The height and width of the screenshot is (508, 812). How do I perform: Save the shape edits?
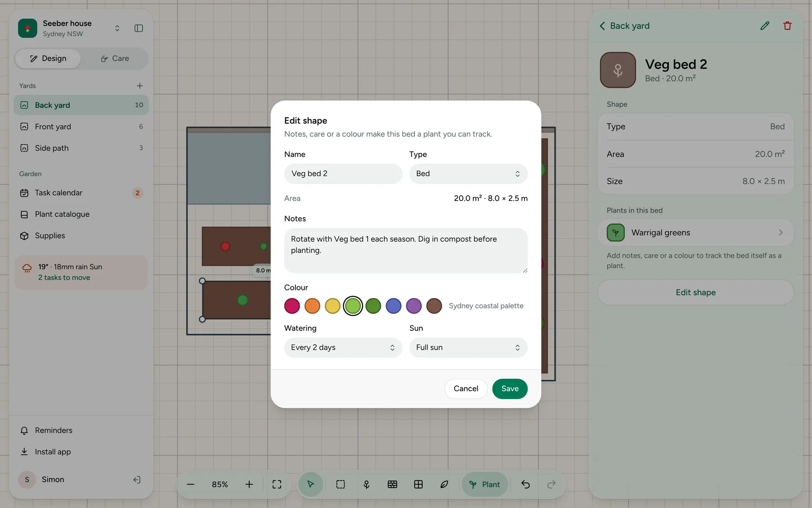[x=510, y=389]
